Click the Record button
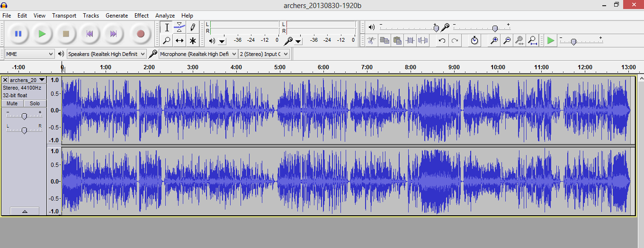Image resolution: width=644 pixels, height=248 pixels. point(140,34)
